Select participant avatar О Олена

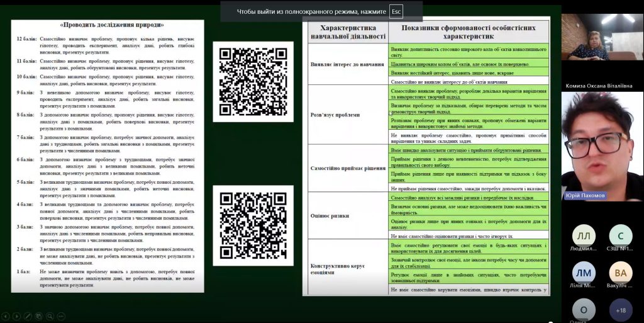tap(584, 309)
